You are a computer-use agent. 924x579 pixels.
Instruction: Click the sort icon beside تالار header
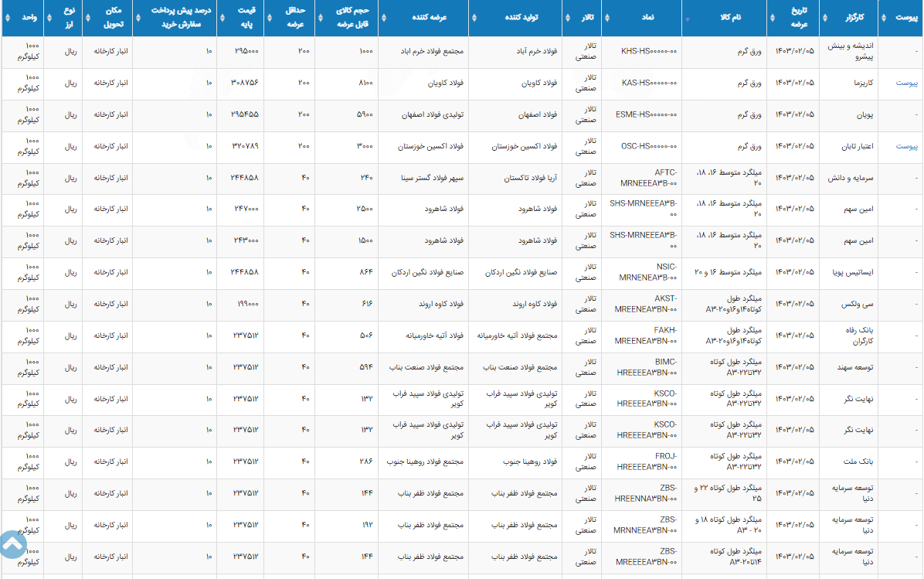[x=568, y=18]
